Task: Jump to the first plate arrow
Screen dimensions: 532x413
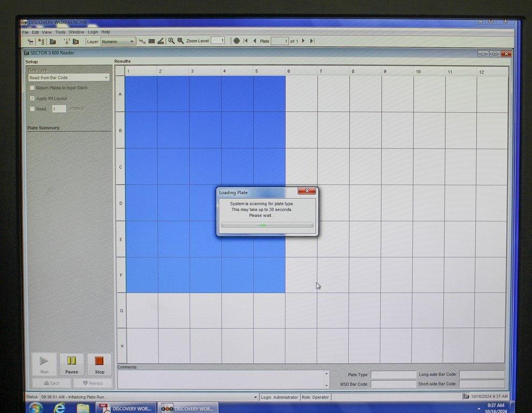Action: click(246, 41)
